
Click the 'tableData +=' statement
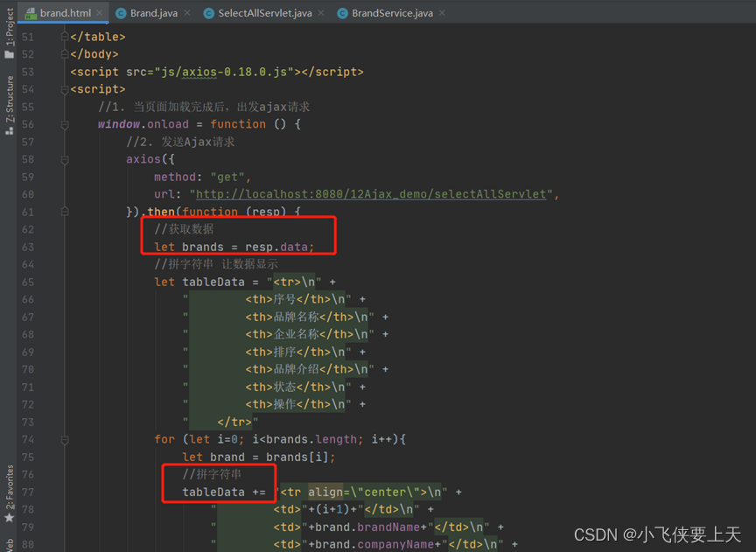pos(224,493)
